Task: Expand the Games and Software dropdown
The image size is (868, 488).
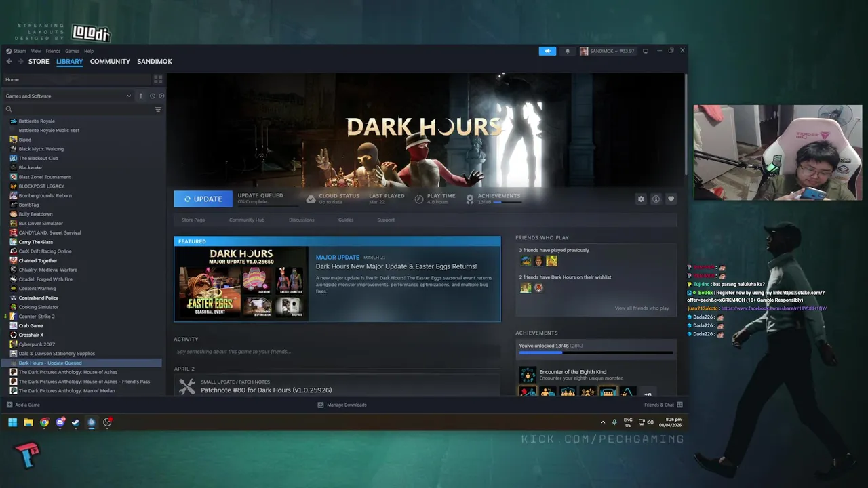Action: coord(129,96)
